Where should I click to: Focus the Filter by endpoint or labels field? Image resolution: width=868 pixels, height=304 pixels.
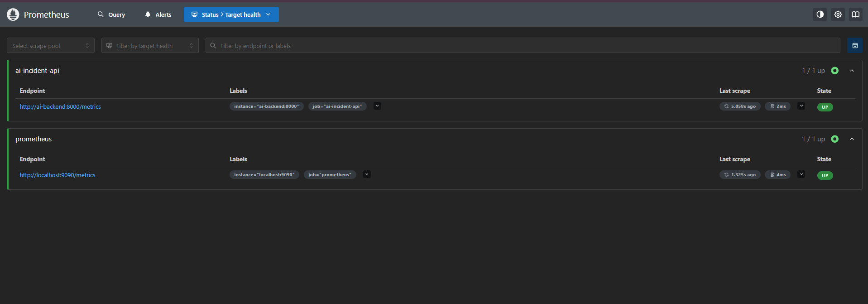tap(523, 46)
